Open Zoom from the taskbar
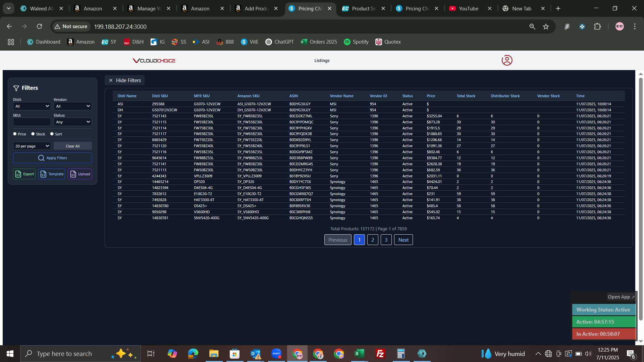 276,354
